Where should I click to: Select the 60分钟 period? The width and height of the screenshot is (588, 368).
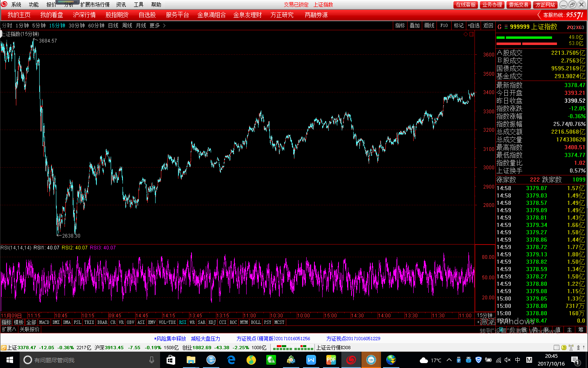pos(96,25)
